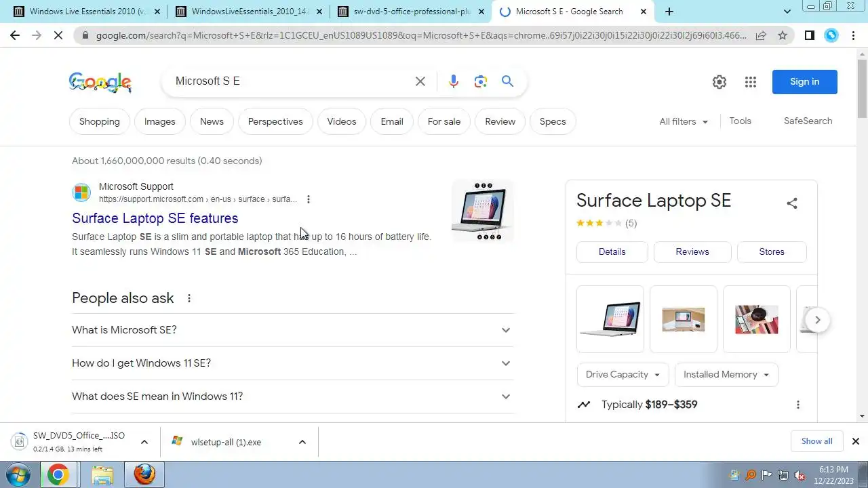Open Chrome profile avatar
The height and width of the screenshot is (488, 868).
pos(831,35)
